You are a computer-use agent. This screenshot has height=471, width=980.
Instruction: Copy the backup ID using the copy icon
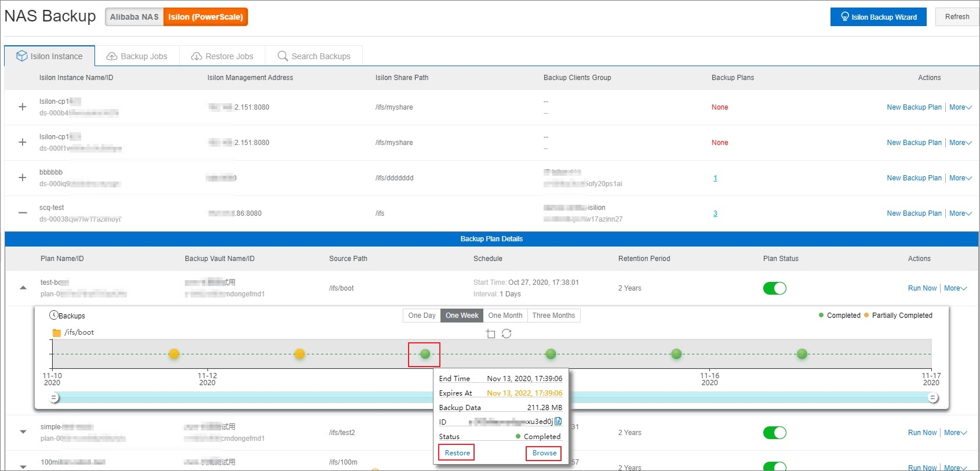pos(558,422)
